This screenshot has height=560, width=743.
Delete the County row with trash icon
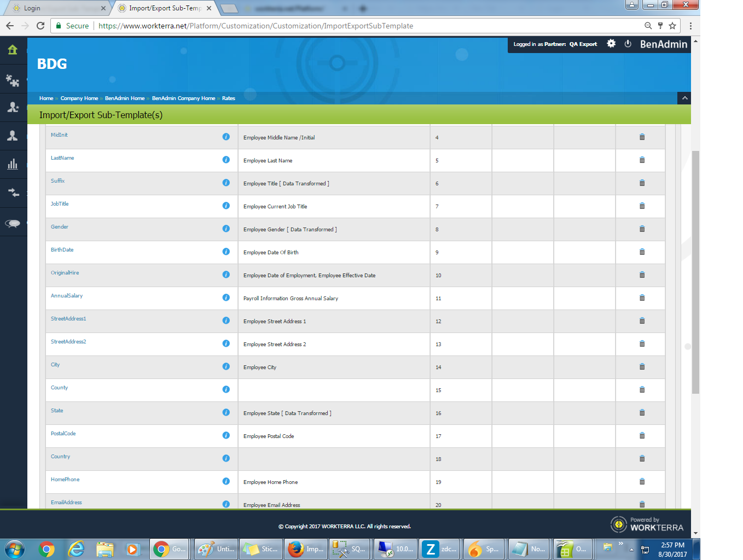point(642,390)
